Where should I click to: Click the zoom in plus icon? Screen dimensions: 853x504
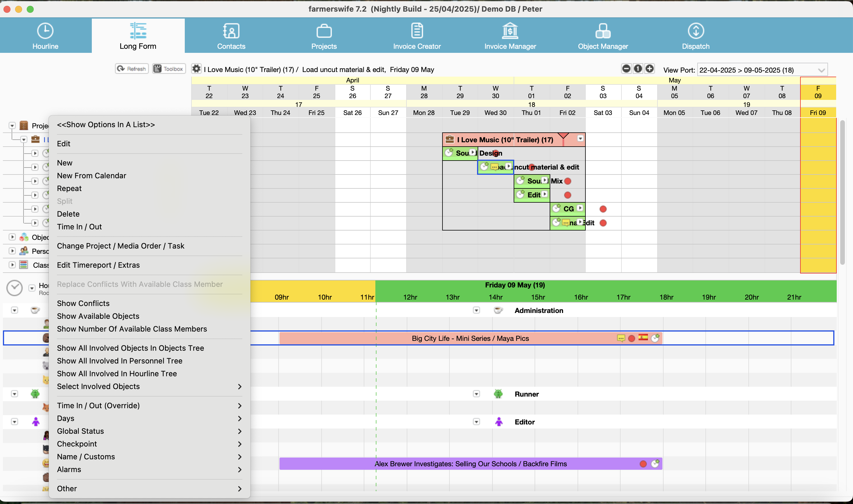[x=649, y=69]
